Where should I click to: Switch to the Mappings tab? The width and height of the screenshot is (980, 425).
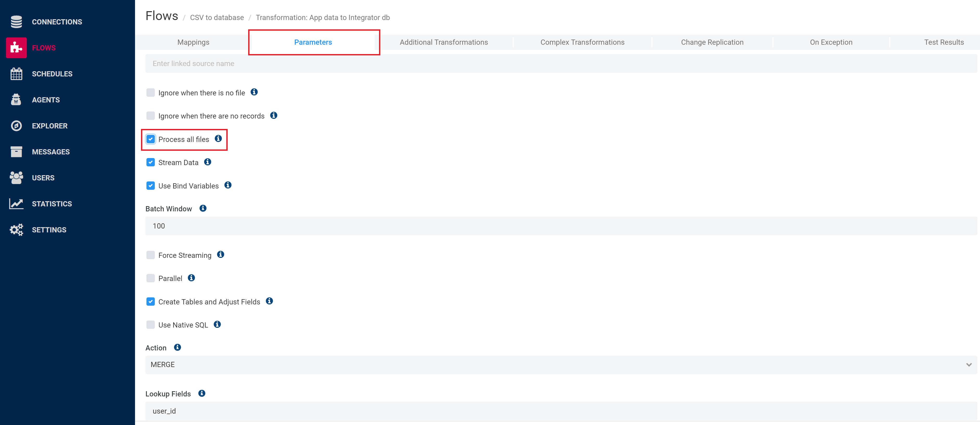click(x=193, y=42)
